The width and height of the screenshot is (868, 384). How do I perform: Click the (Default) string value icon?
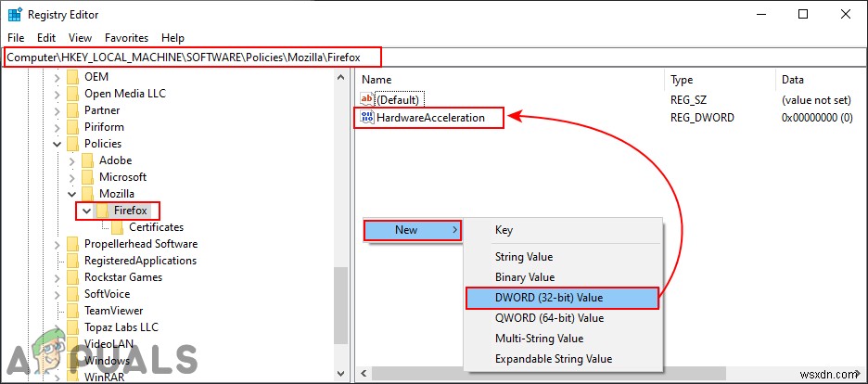coord(367,99)
